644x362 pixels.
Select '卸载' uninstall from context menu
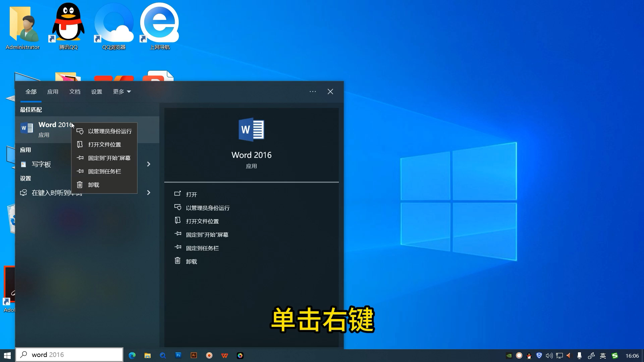point(93,184)
